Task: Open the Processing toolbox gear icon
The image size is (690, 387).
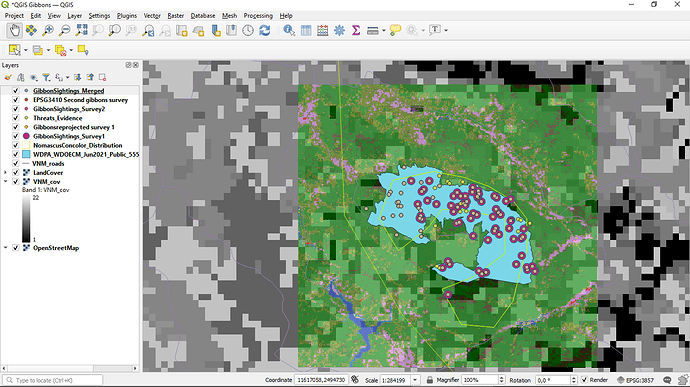Action: pos(339,30)
